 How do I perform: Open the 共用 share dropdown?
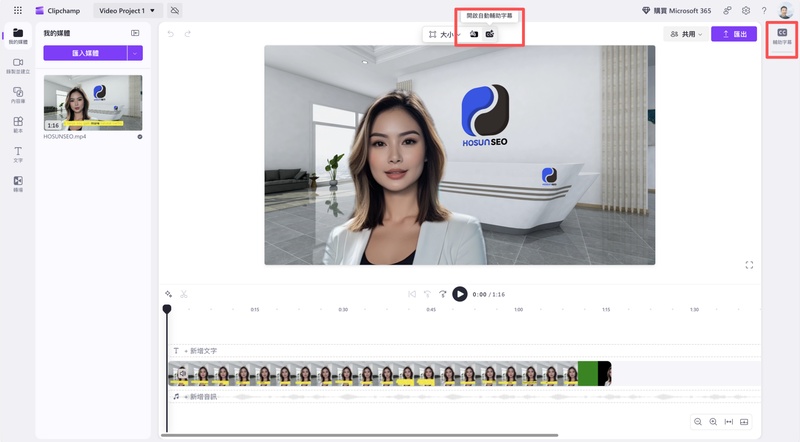[x=686, y=34]
